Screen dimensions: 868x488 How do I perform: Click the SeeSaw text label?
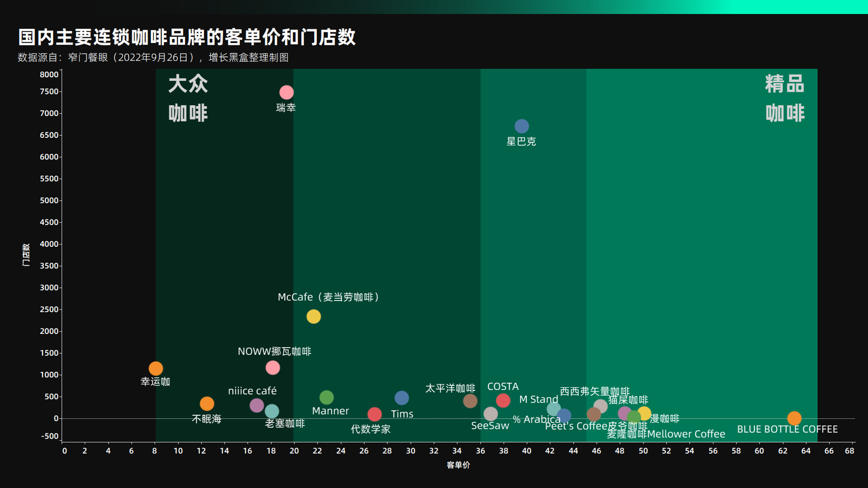(490, 426)
